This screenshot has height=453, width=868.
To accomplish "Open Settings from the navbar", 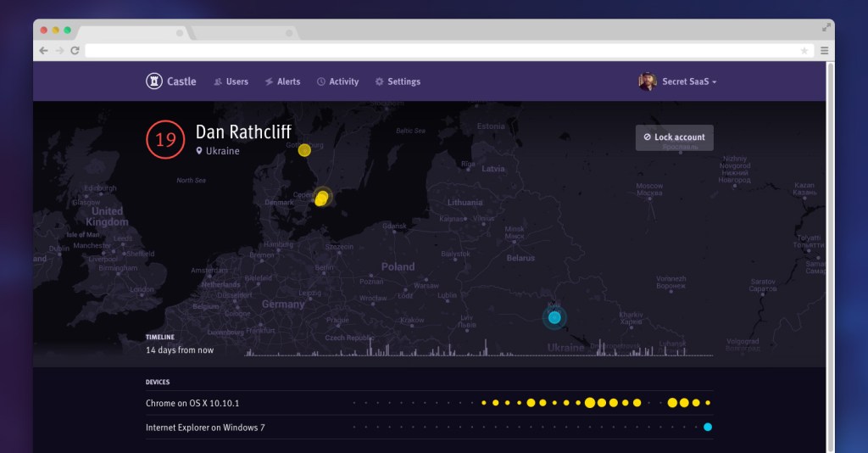I will (398, 81).
